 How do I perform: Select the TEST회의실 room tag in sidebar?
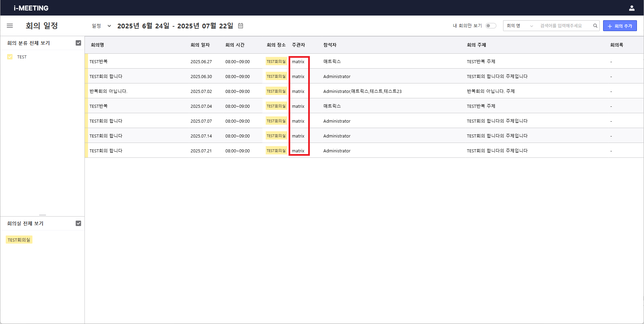(x=19, y=240)
